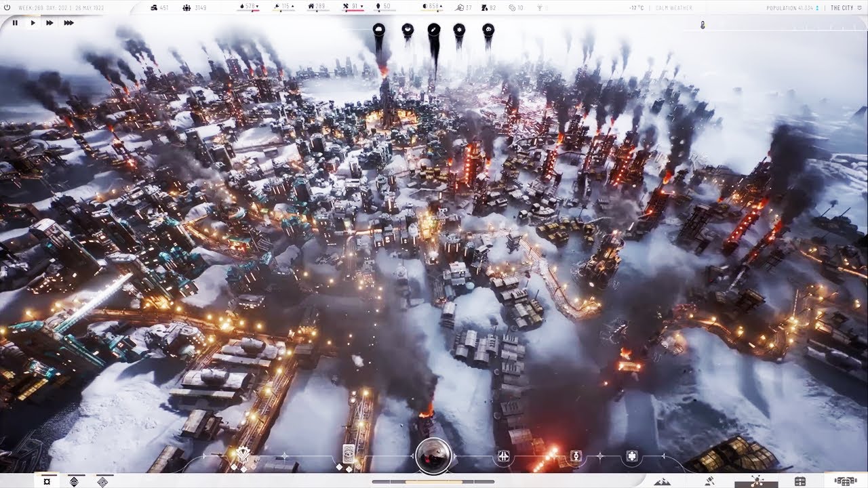This screenshot has height=488, width=868.
Task: Open 'THE CITY' location dropdown
Action: click(x=846, y=7)
